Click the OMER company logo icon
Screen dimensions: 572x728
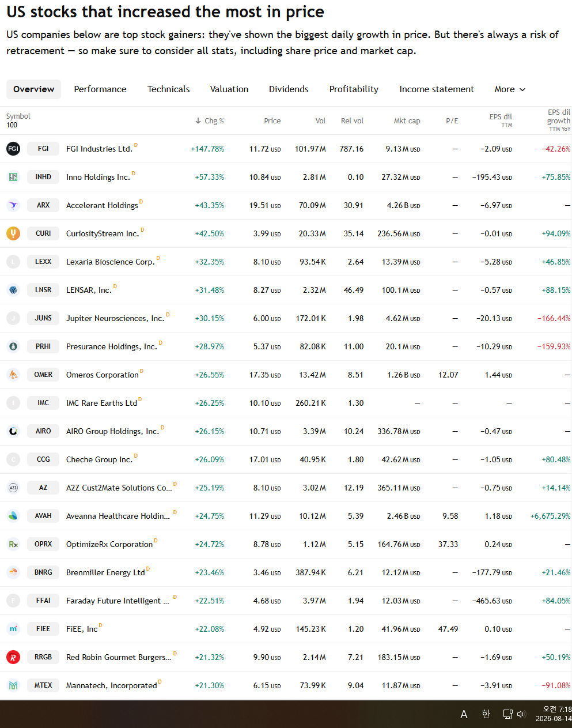click(x=13, y=375)
